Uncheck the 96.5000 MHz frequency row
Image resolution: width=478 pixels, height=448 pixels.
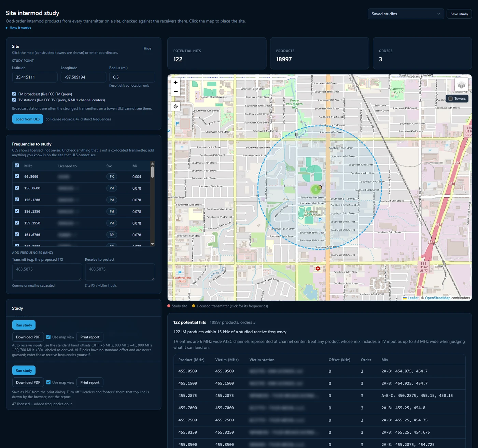click(x=17, y=176)
